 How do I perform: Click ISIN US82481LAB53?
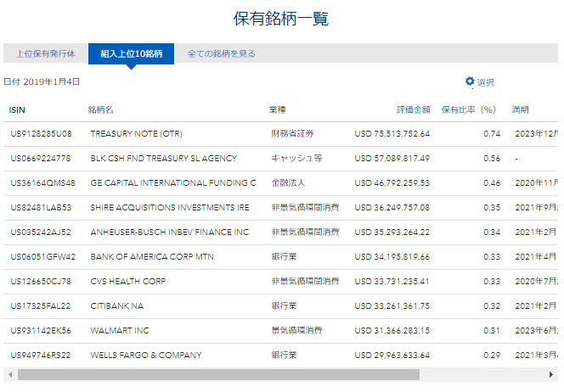[x=41, y=208]
